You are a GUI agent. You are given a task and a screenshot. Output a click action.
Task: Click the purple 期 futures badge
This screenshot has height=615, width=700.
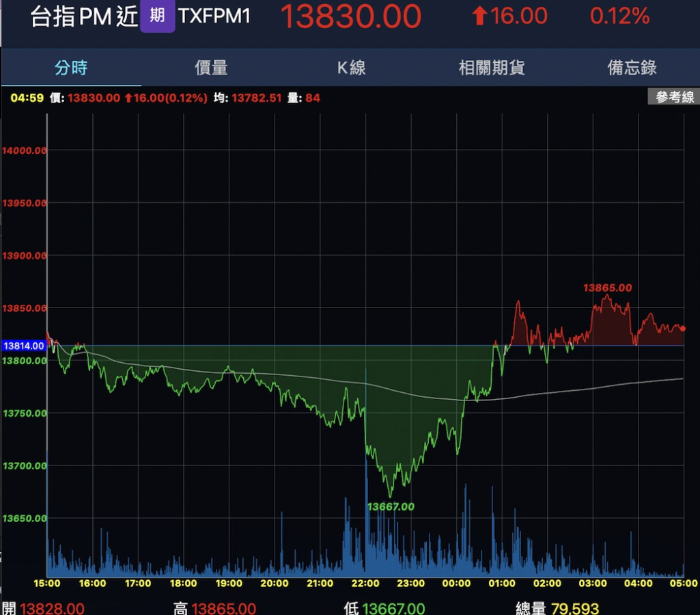tap(157, 16)
